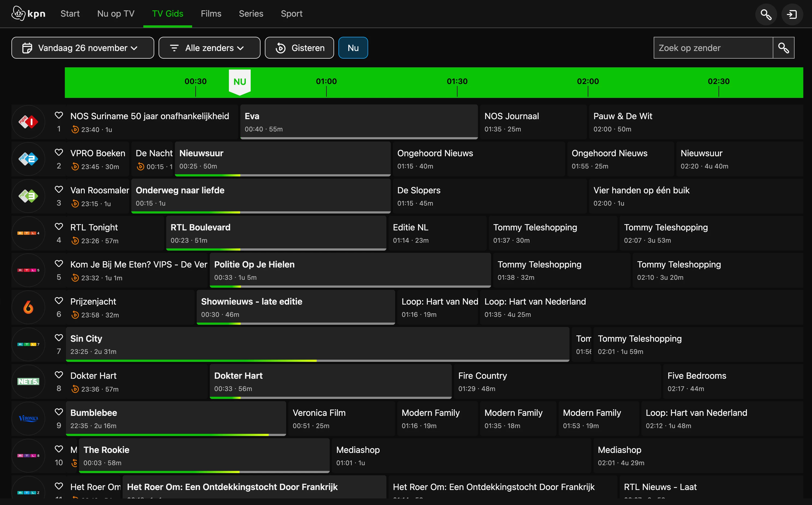Click the Gisteren button
The width and height of the screenshot is (812, 505).
(x=299, y=48)
